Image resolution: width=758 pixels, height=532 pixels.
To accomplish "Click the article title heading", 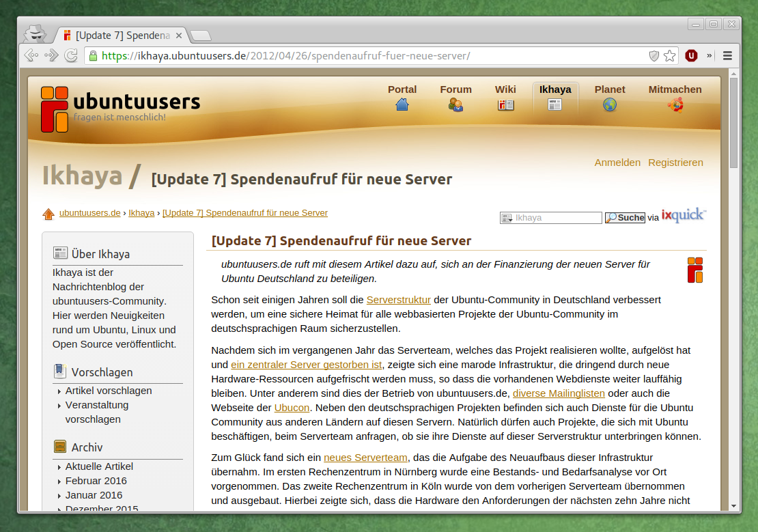I will [x=341, y=241].
